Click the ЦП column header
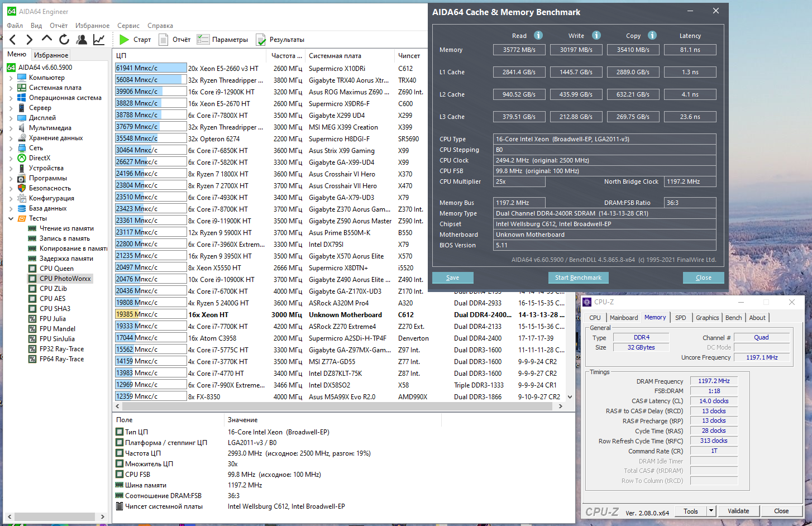812x526 pixels. click(190, 55)
